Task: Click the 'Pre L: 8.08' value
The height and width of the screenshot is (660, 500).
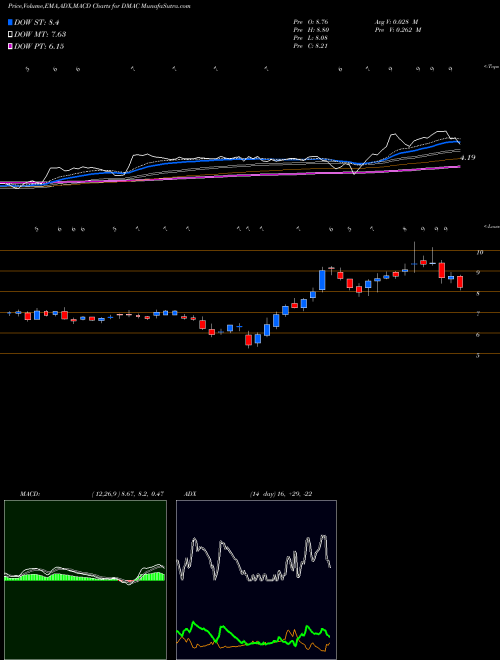Action: coord(311,38)
